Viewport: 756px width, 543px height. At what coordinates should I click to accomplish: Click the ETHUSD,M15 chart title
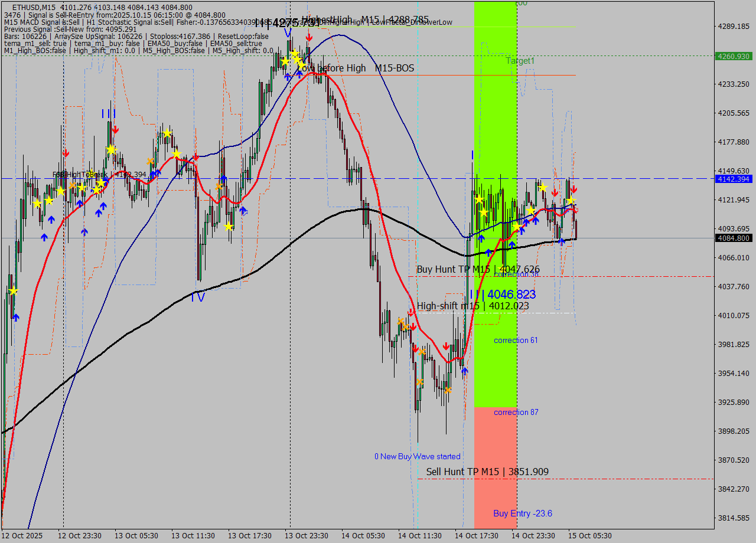pyautogui.click(x=34, y=7)
